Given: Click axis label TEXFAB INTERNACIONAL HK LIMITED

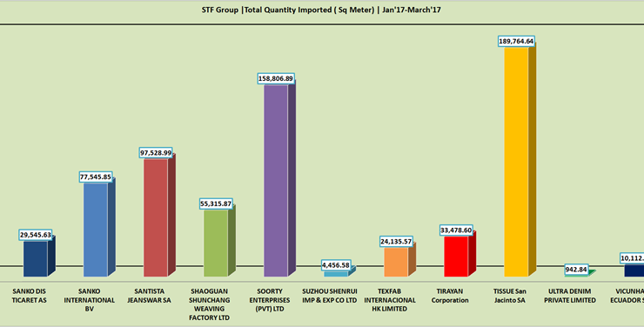Looking at the screenshot, I should (x=390, y=300).
